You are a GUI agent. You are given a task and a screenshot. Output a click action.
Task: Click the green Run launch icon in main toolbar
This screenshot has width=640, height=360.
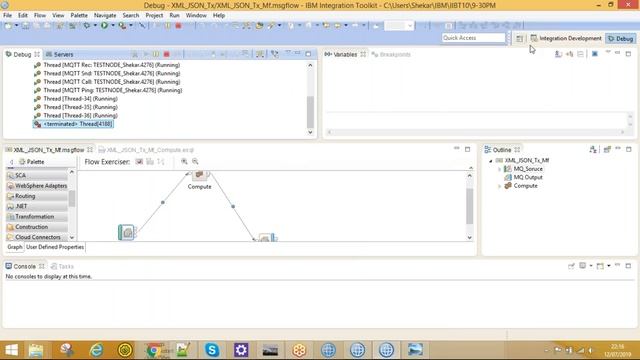tap(104, 25)
